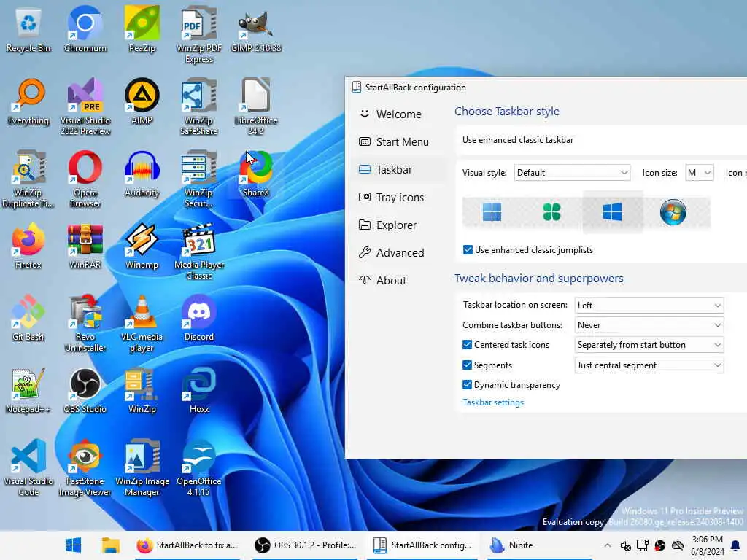This screenshot has height=560, width=747.
Task: Switch to the Explorer section
Action: pyautogui.click(x=398, y=225)
